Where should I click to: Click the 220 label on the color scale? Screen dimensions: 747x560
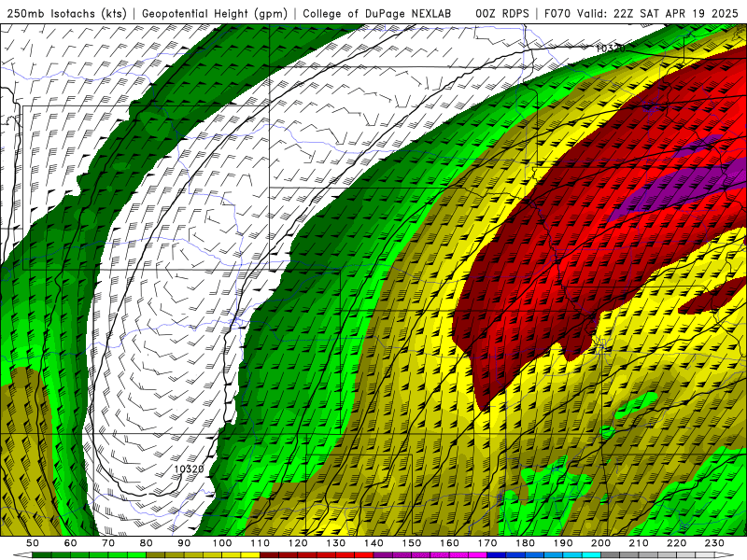click(x=676, y=543)
